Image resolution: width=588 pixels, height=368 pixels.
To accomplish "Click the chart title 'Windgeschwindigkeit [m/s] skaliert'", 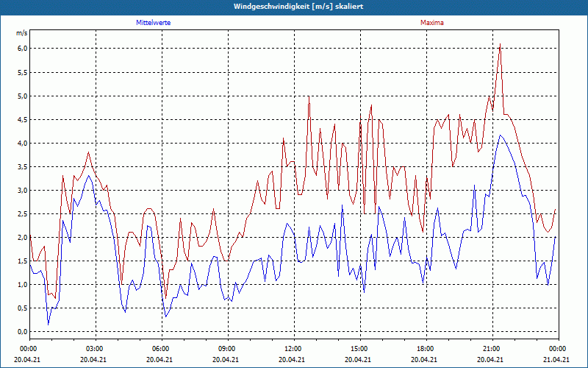I will coord(298,7).
